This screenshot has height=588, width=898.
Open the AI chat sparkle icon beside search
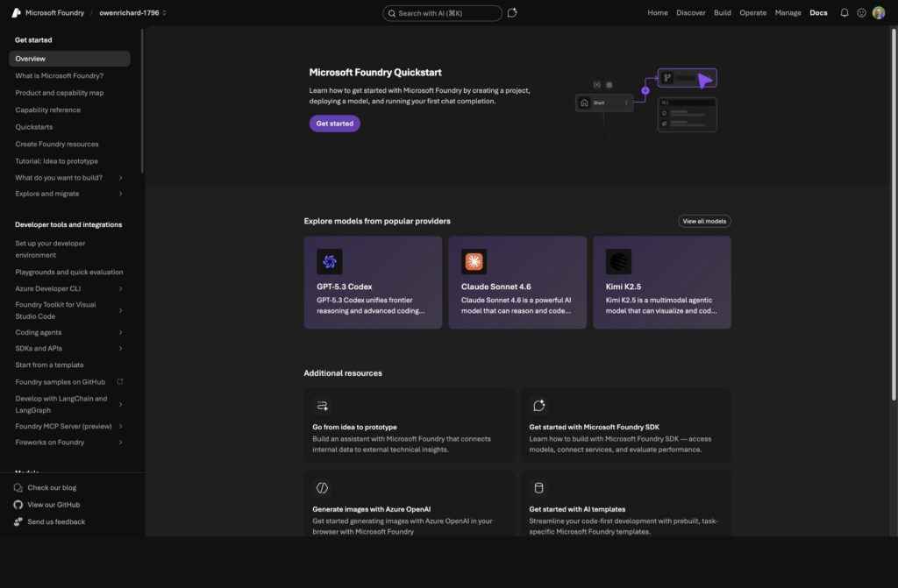click(x=512, y=12)
